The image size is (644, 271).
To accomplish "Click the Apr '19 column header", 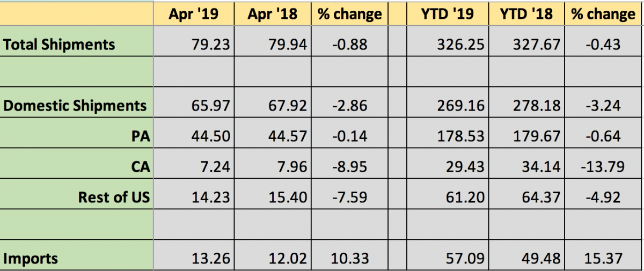I will click(193, 14).
